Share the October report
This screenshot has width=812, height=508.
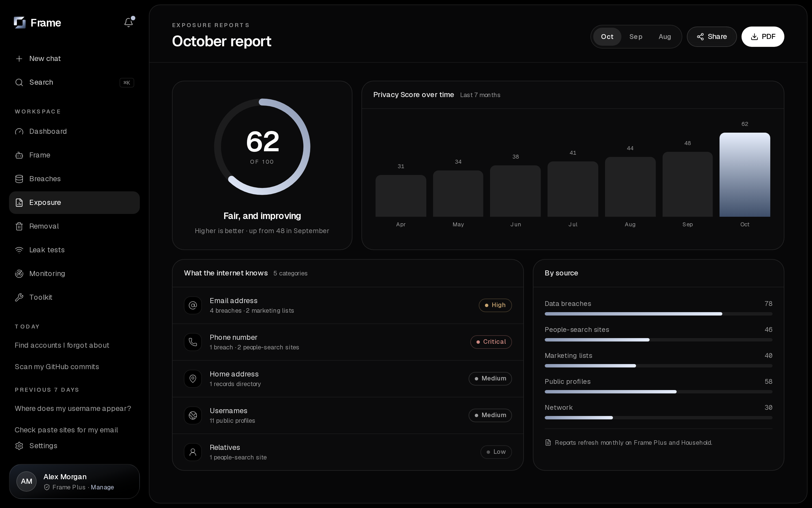(x=712, y=37)
